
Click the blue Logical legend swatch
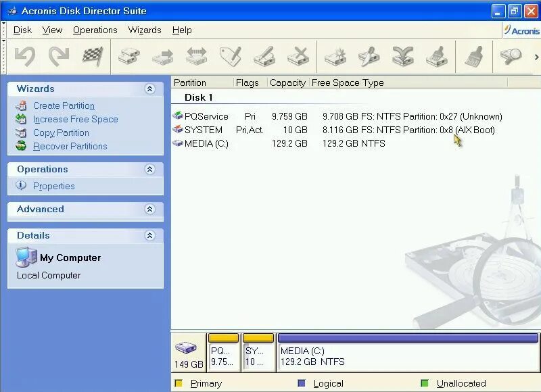click(302, 383)
